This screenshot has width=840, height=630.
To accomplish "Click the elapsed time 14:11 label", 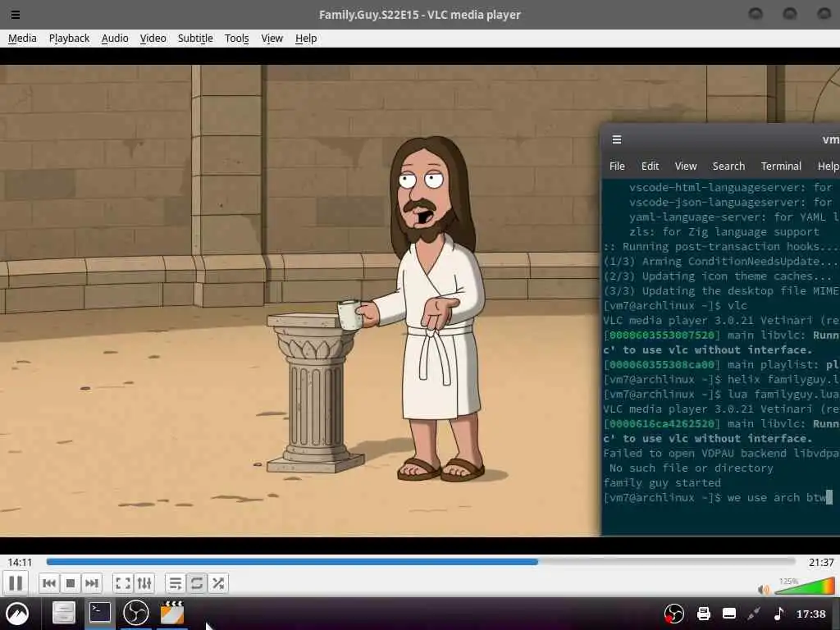I will (20, 562).
